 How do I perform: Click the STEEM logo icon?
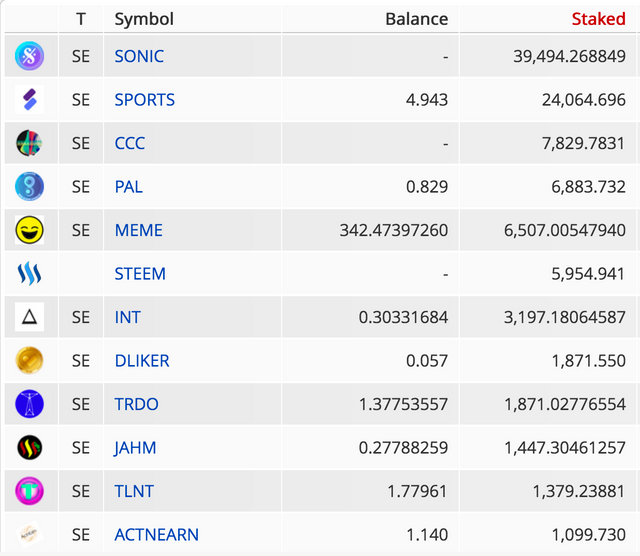pos(29,274)
